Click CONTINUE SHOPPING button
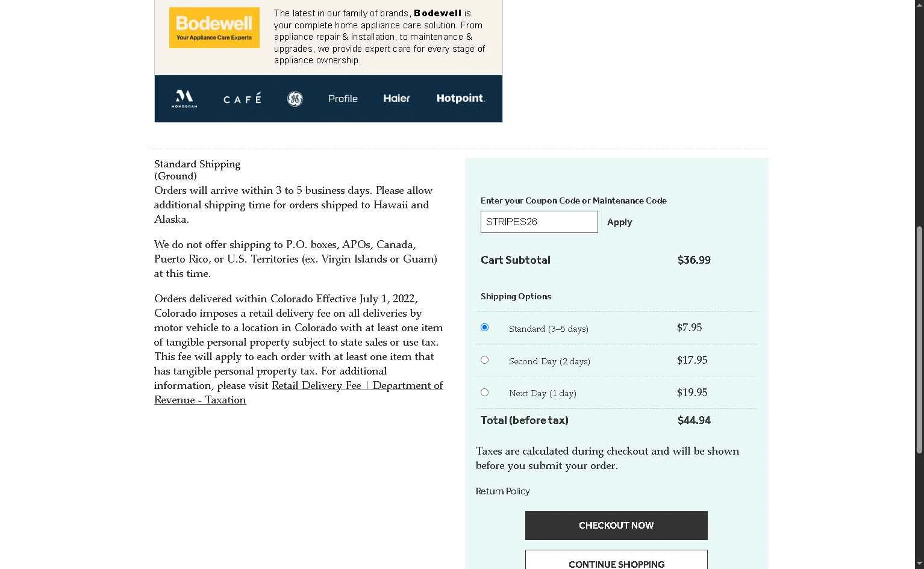This screenshot has width=924, height=569. point(616,561)
